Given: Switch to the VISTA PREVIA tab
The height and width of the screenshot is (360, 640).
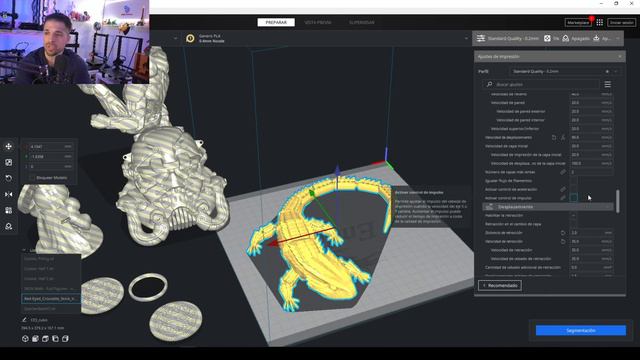Looking at the screenshot, I should tap(318, 22).
